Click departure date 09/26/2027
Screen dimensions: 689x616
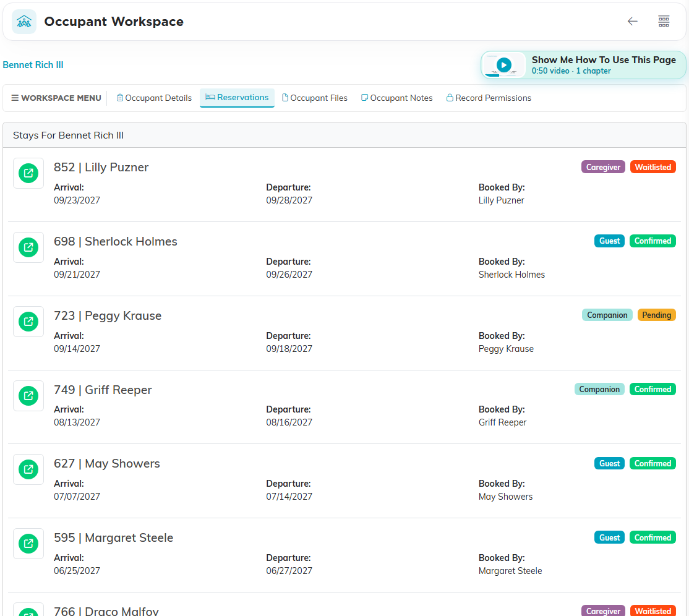point(289,275)
